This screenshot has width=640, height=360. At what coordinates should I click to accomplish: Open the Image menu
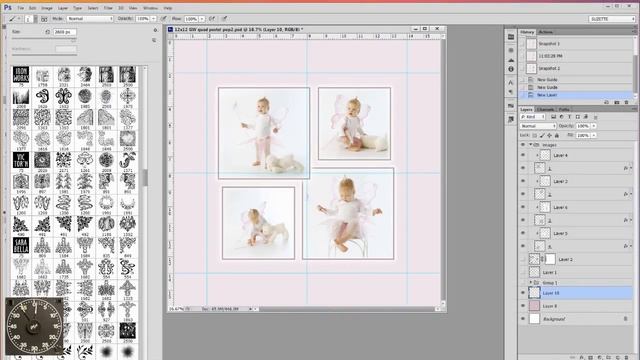click(47, 8)
